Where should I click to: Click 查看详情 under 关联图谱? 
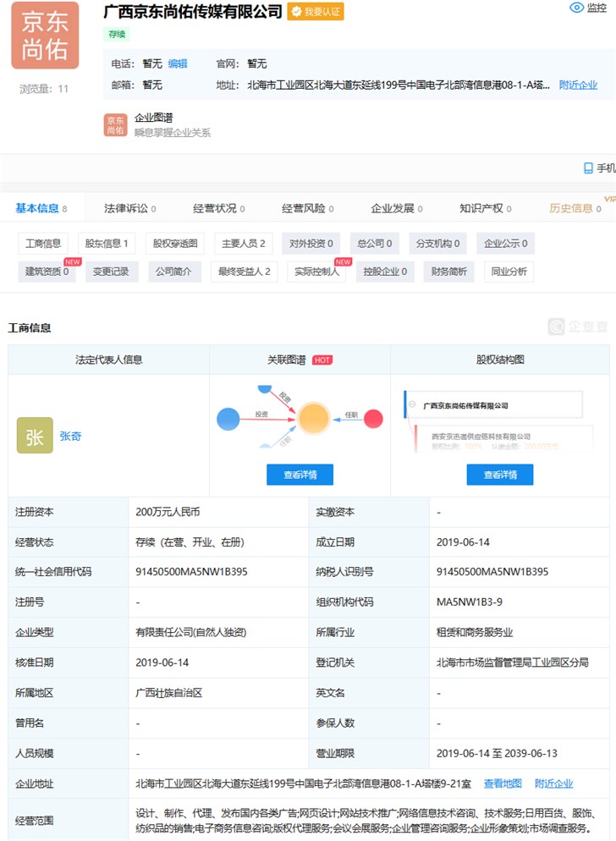300,475
